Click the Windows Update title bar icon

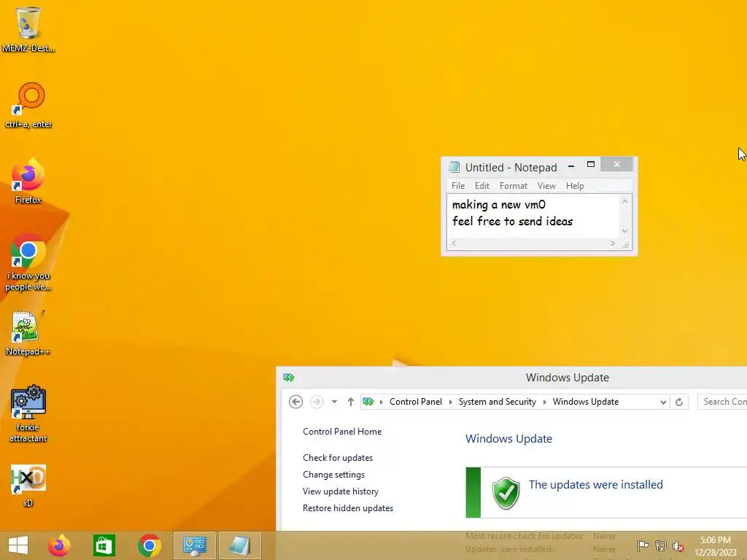289,378
